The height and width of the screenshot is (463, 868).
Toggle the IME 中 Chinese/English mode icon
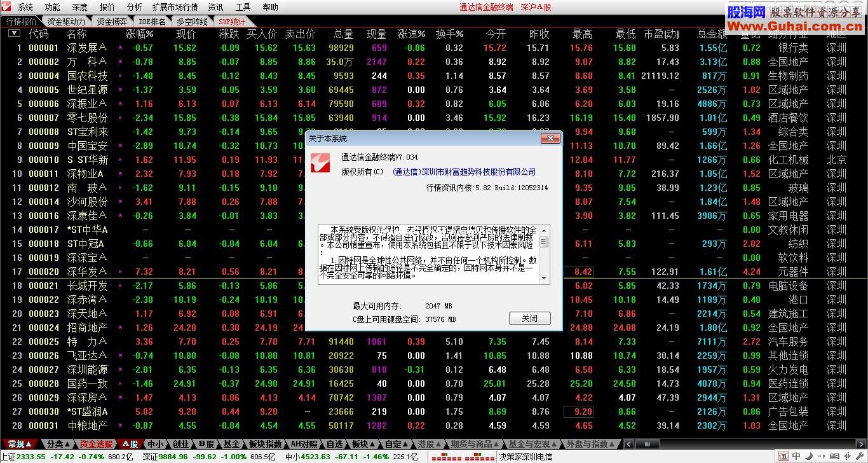[796, 457]
